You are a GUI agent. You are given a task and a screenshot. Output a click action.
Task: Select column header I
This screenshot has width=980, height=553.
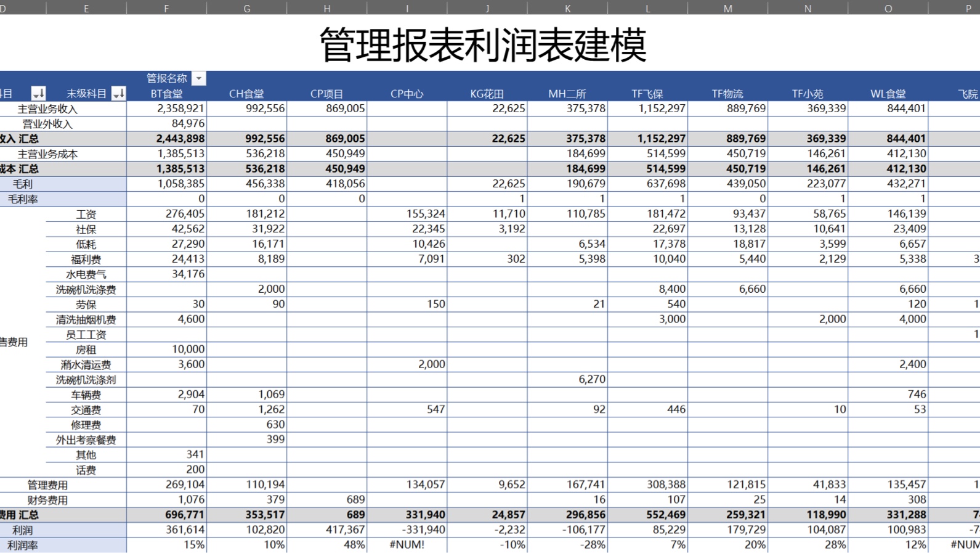point(407,8)
